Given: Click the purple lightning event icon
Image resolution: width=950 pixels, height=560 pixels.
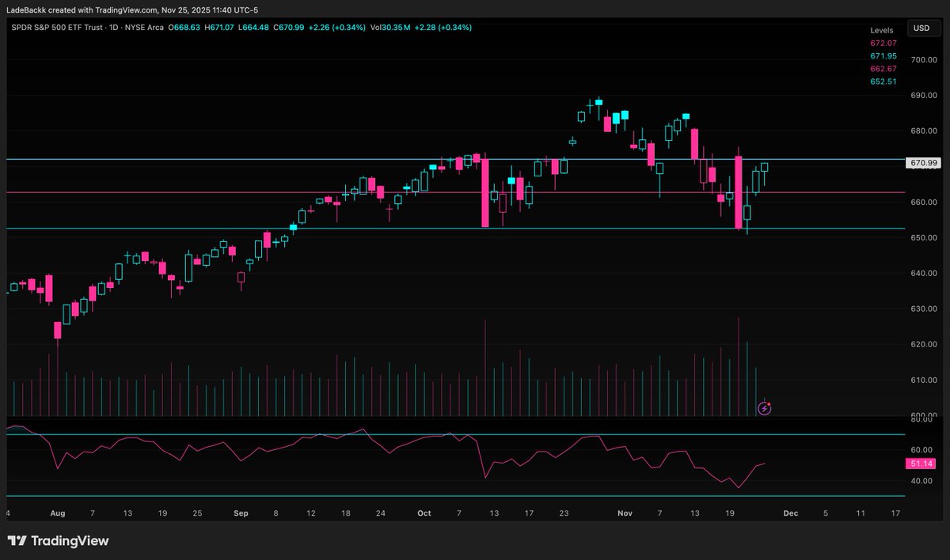Looking at the screenshot, I should tap(765, 408).
